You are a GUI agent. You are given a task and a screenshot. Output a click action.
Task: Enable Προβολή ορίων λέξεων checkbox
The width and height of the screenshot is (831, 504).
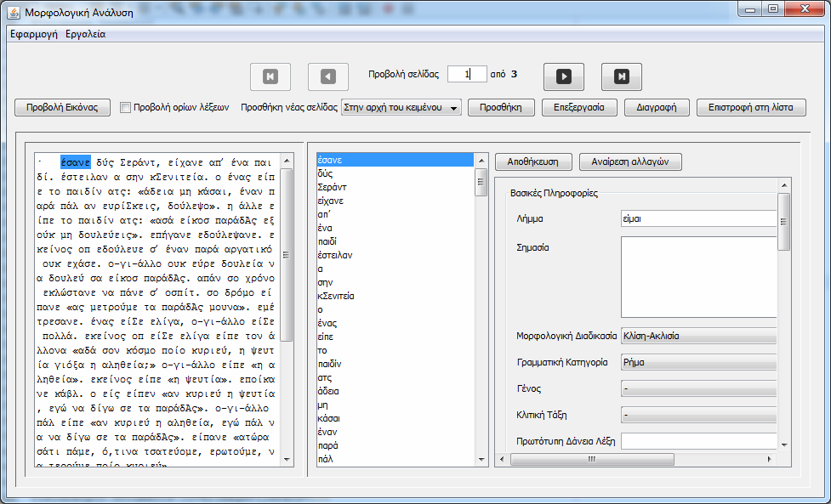coord(125,107)
